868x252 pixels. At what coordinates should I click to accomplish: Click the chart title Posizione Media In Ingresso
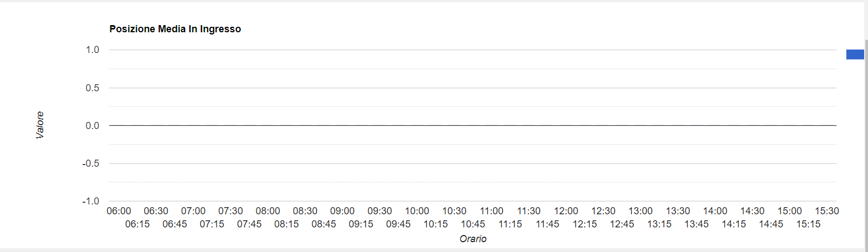click(x=175, y=29)
